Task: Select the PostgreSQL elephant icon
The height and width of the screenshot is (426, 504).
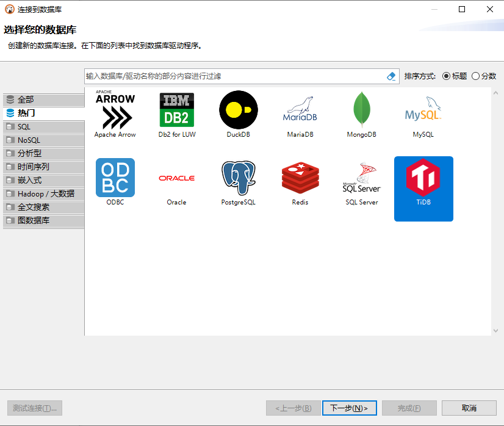Action: [x=239, y=178]
